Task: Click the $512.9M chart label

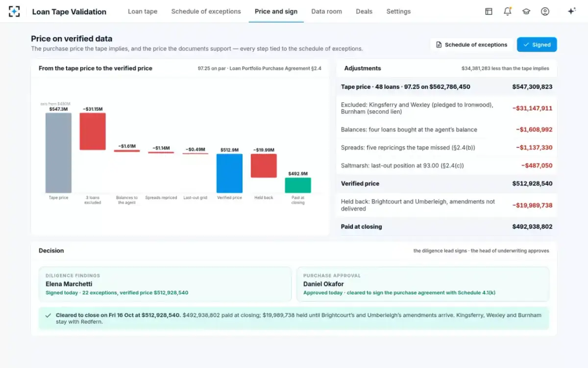Action: click(x=229, y=150)
